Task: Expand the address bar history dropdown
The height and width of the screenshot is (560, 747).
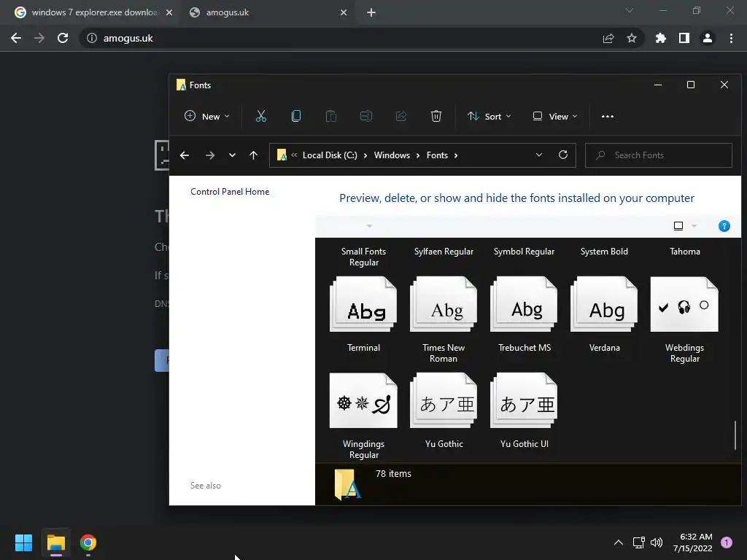Action: click(539, 155)
